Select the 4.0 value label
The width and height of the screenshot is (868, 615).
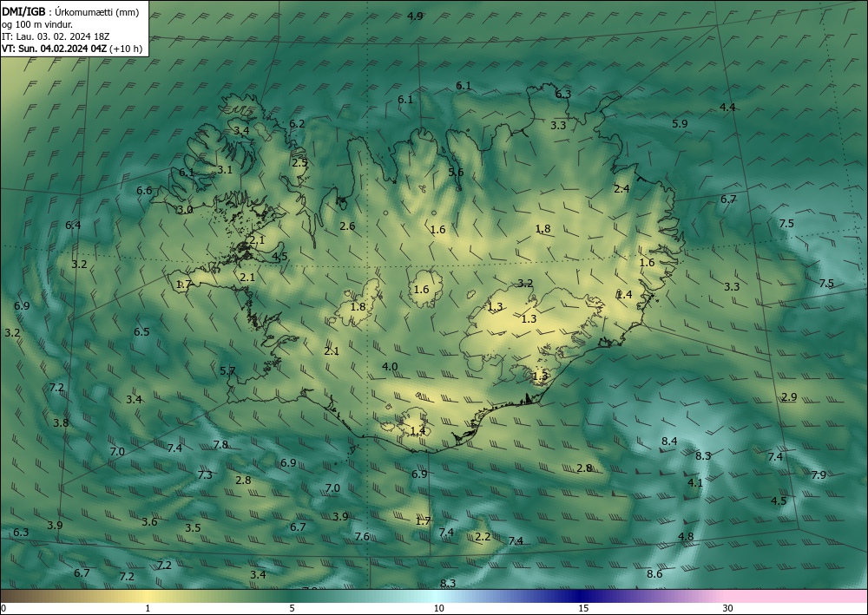(x=390, y=366)
